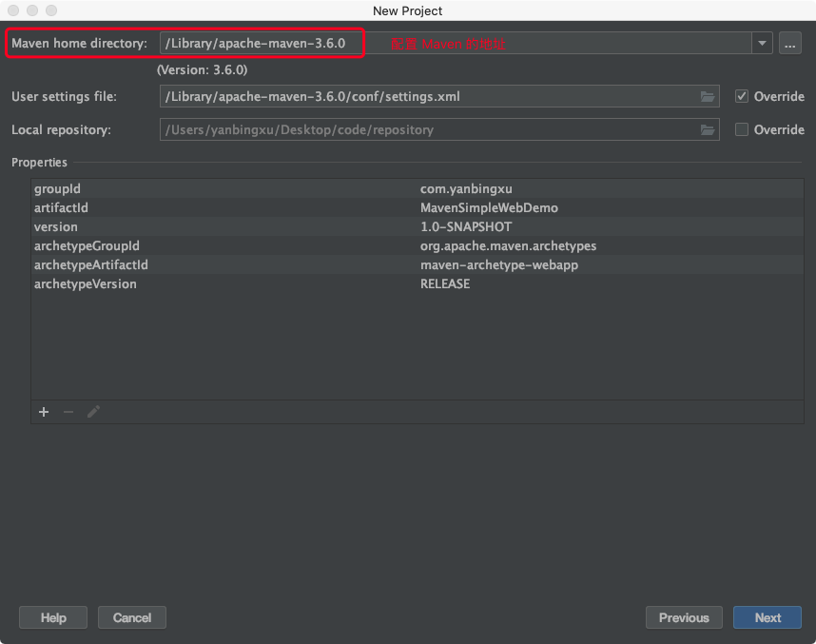The height and width of the screenshot is (644, 816).
Task: Click the 1.0-SNAPSHOT value
Action: pos(466,226)
